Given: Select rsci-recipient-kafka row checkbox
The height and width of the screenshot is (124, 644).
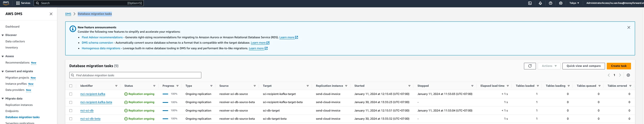Looking at the screenshot, I should pos(71,94).
